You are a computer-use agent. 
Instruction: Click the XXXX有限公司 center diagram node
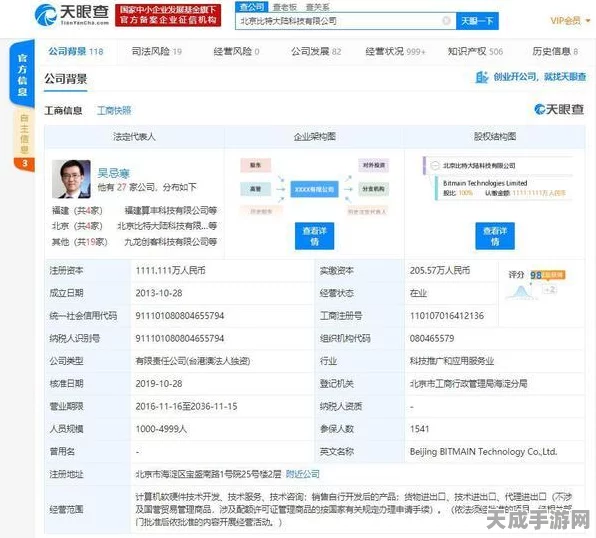click(314, 189)
